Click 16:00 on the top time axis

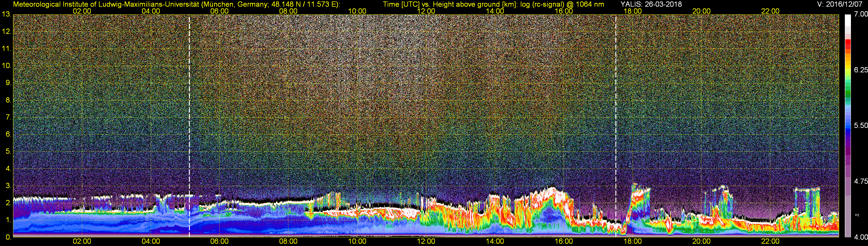tap(564, 11)
